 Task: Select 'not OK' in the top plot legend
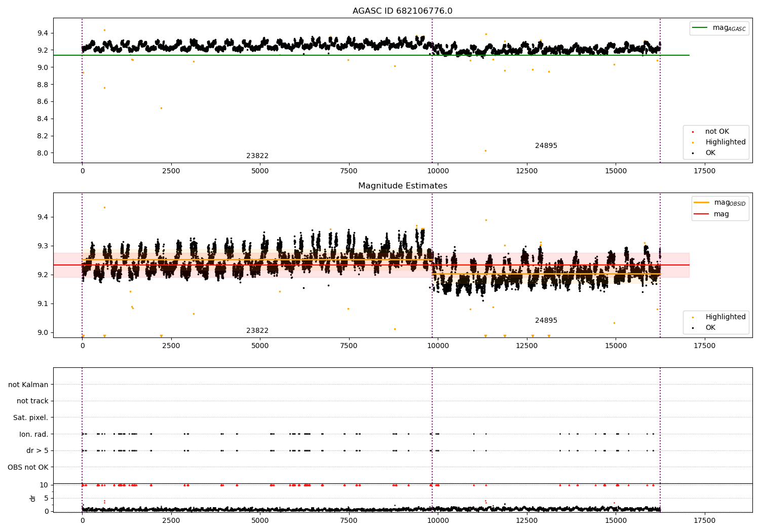pyautogui.click(x=717, y=132)
